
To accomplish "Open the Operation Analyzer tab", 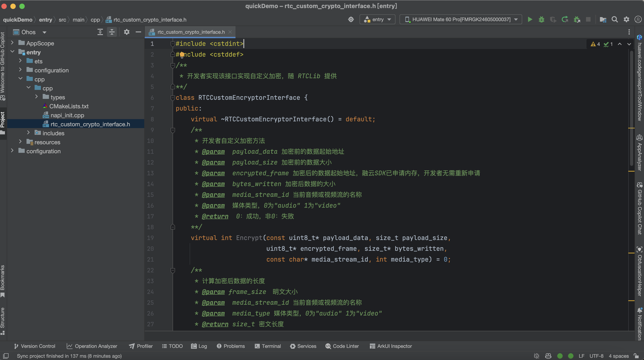I will coord(92,346).
